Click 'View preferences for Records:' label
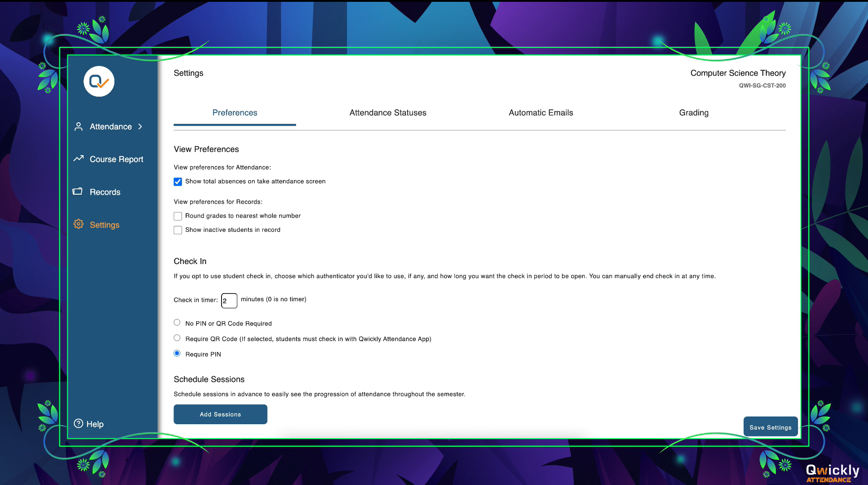 coord(218,202)
